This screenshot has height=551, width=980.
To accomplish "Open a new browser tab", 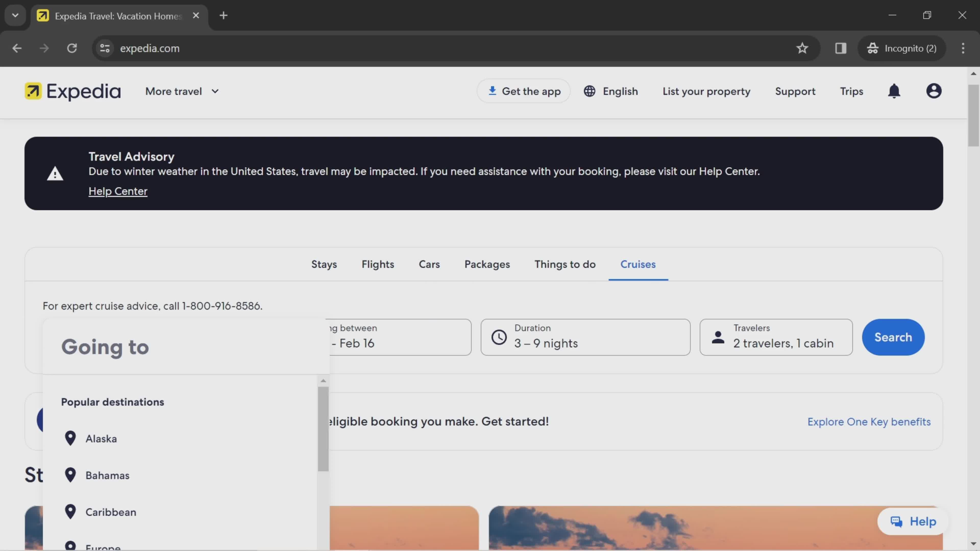I will [224, 16].
